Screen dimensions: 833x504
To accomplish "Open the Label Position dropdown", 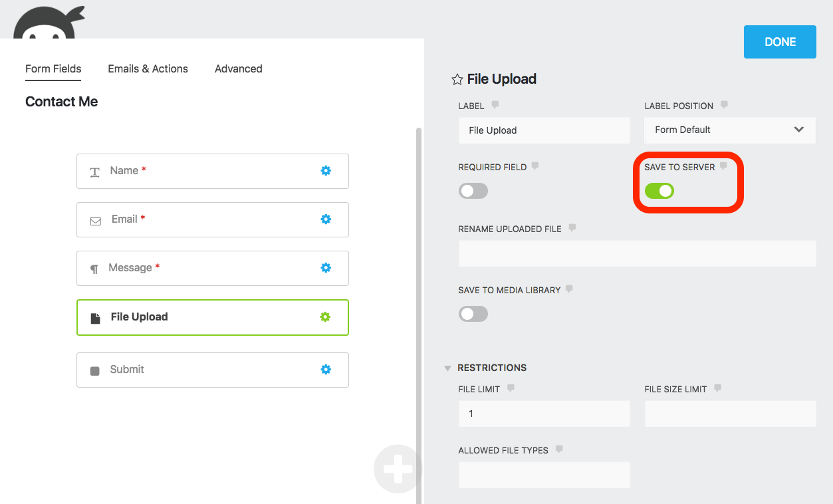I will pos(729,130).
